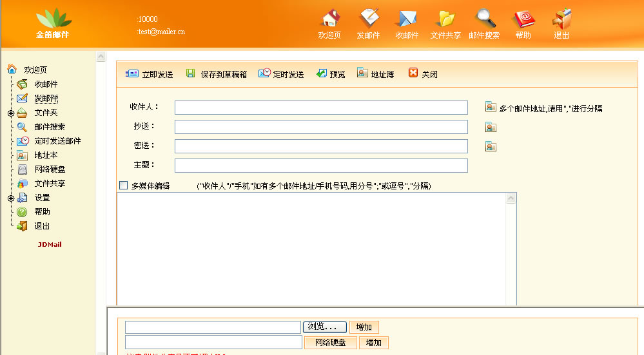Viewport: 644px width, 355px height.
Task: Click the 欢迎页 house icon in top bar
Action: 329,18
